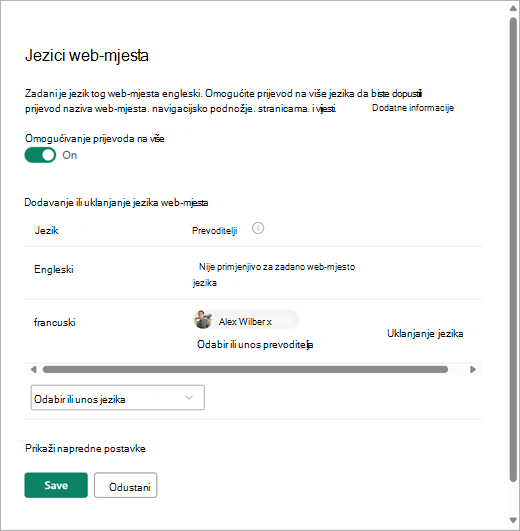Click Uklanjanje jezika for francuski
This screenshot has height=531, width=520.
425,334
